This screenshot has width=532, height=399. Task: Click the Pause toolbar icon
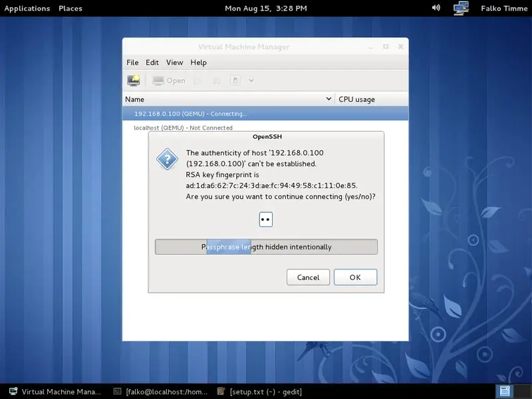click(216, 80)
